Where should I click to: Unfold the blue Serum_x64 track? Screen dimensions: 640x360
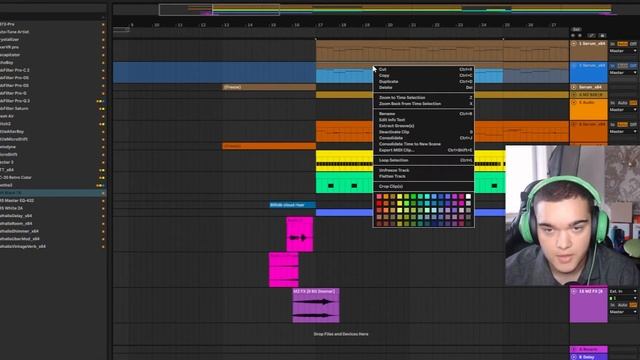pos(574,65)
